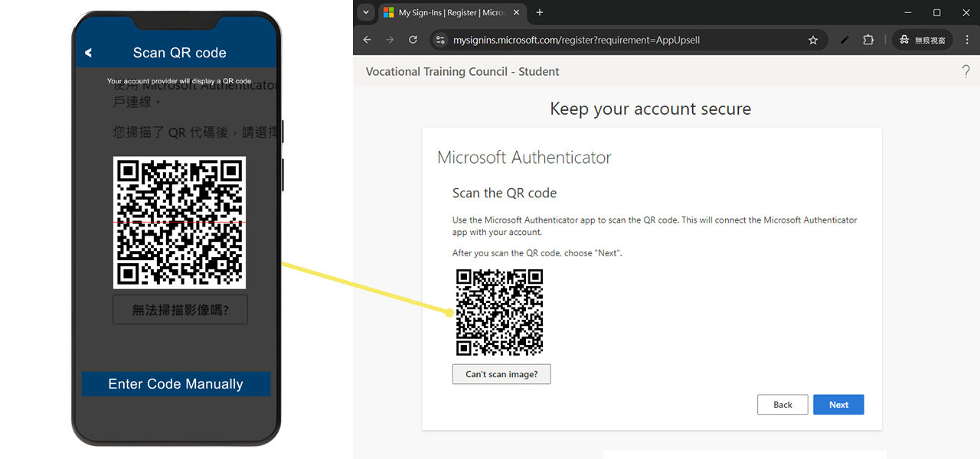Viewport: 980px width, 459px height.
Task: Go back in browser history
Action: pyautogui.click(x=367, y=41)
